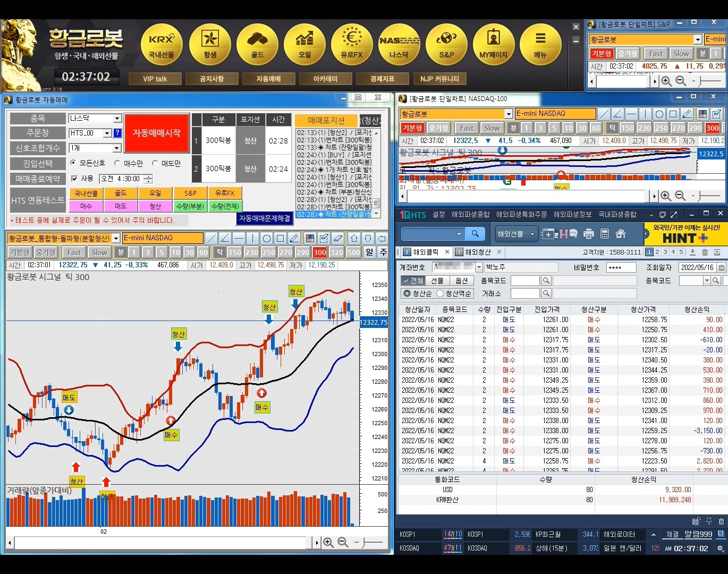Switch to the 해외클릭 tab
Image resolution: width=728 pixels, height=574 pixels.
426,252
